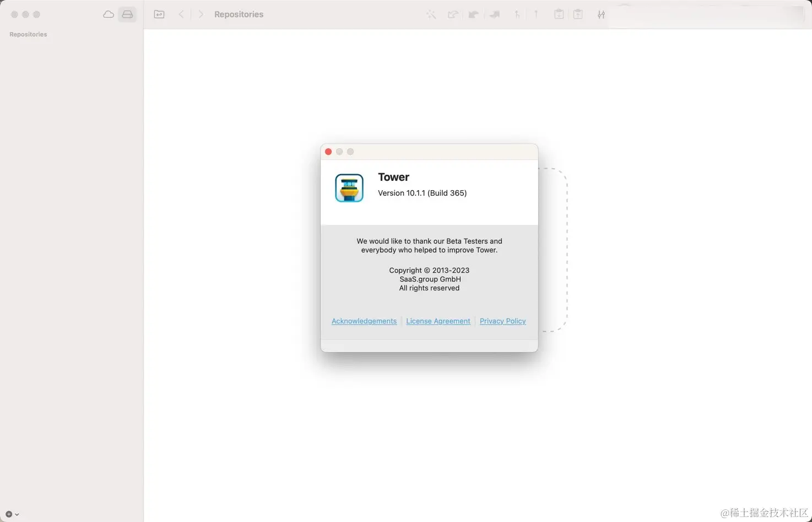Go forward using the right chevron
The width and height of the screenshot is (812, 522).
click(x=201, y=14)
